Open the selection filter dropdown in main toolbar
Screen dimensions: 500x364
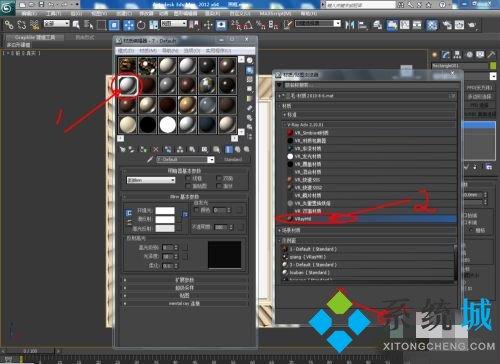click(x=57, y=24)
